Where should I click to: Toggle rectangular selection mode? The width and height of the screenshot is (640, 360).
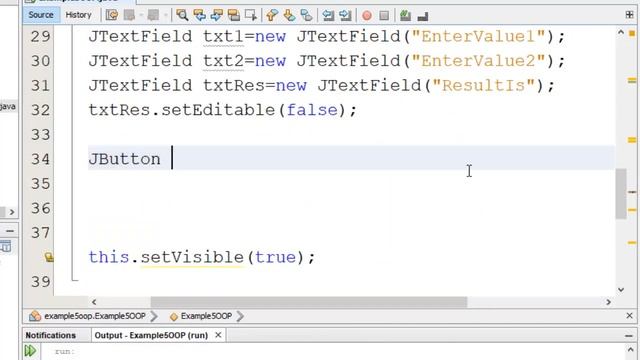pyautogui.click(x=251, y=16)
